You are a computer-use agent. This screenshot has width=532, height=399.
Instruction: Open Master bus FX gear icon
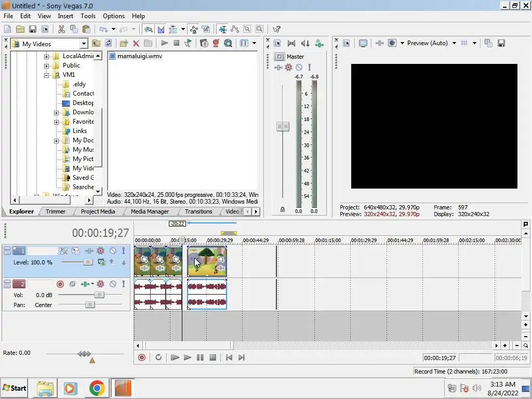pyautogui.click(x=288, y=67)
